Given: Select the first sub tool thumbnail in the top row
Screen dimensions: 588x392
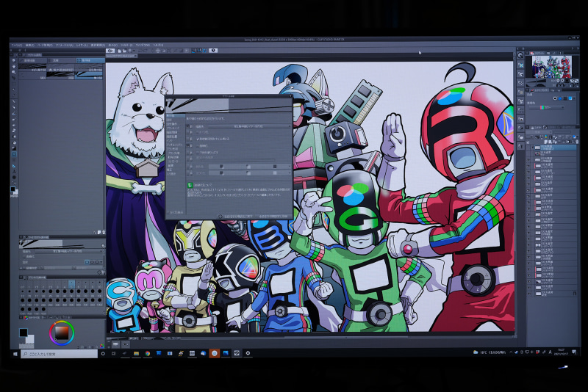Looking at the screenshot, I should pyautogui.click(x=32, y=67).
